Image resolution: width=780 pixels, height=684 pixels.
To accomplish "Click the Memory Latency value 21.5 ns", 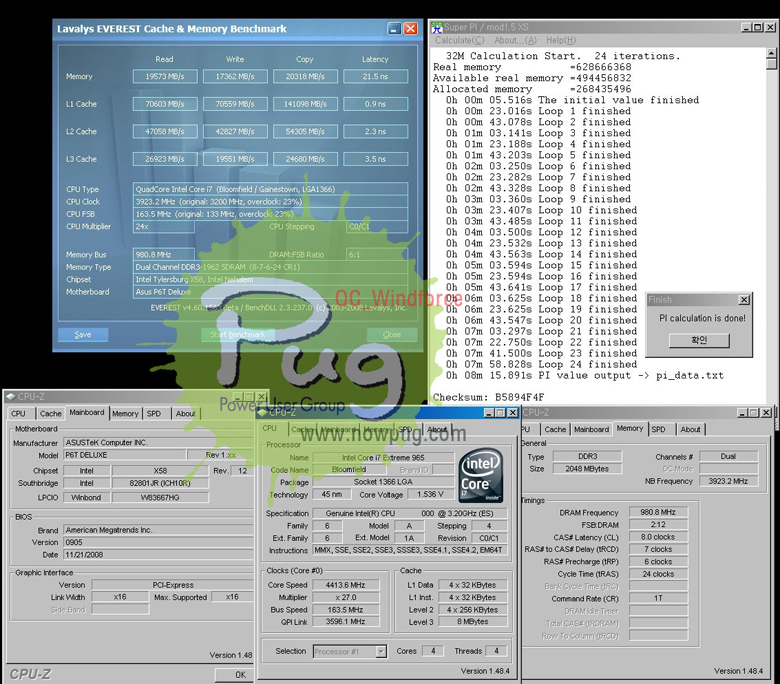I will point(375,77).
